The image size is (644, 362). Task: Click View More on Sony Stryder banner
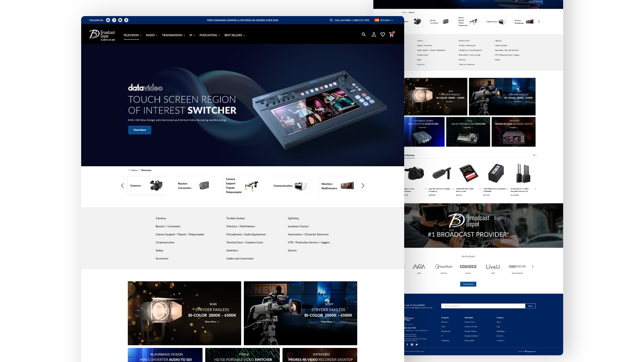coord(328,322)
